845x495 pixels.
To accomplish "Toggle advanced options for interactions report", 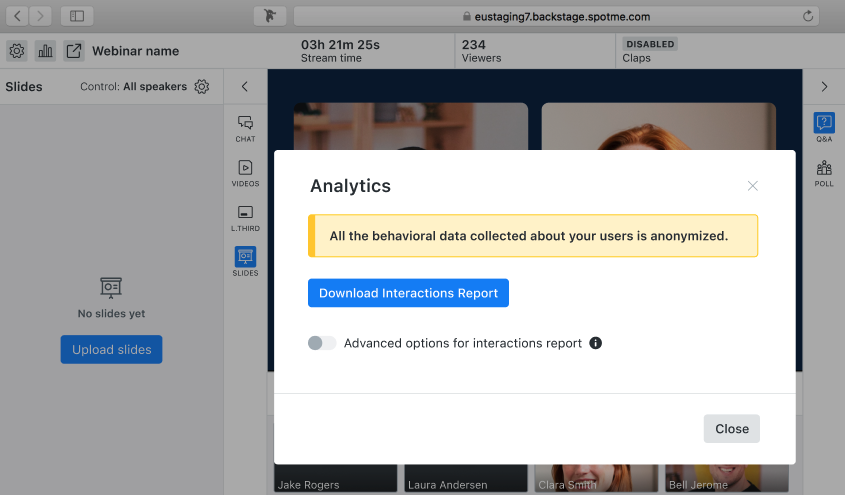I will (x=322, y=343).
